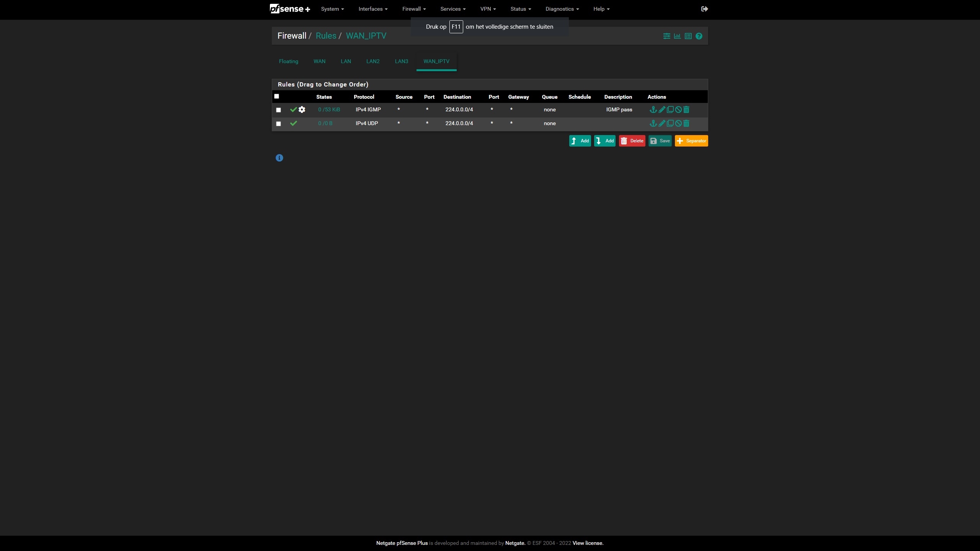Delete the IPv4 UDP rule with trash icon
Image resolution: width=980 pixels, height=551 pixels.
[x=686, y=124]
